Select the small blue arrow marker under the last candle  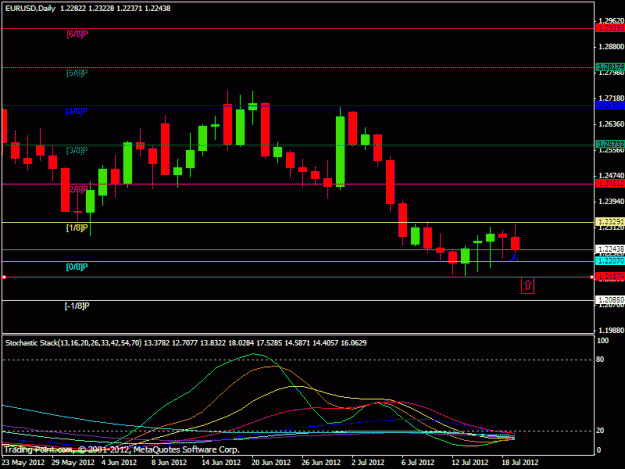coord(515,258)
